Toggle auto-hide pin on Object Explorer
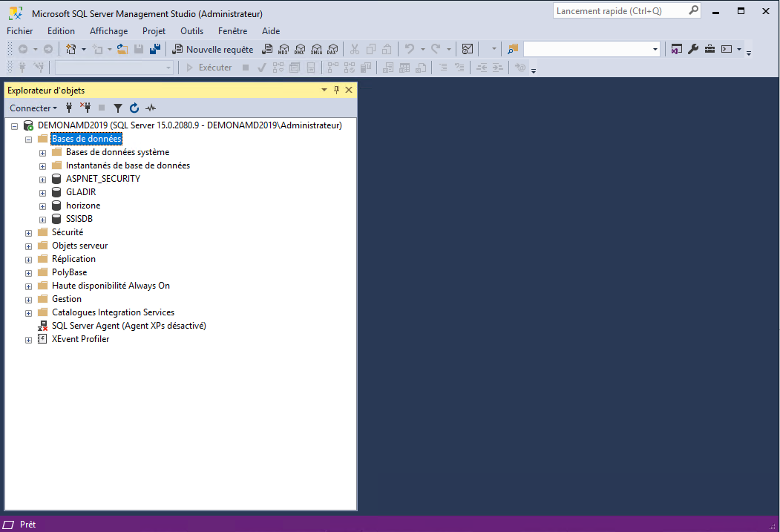This screenshot has width=780, height=532. (337, 90)
